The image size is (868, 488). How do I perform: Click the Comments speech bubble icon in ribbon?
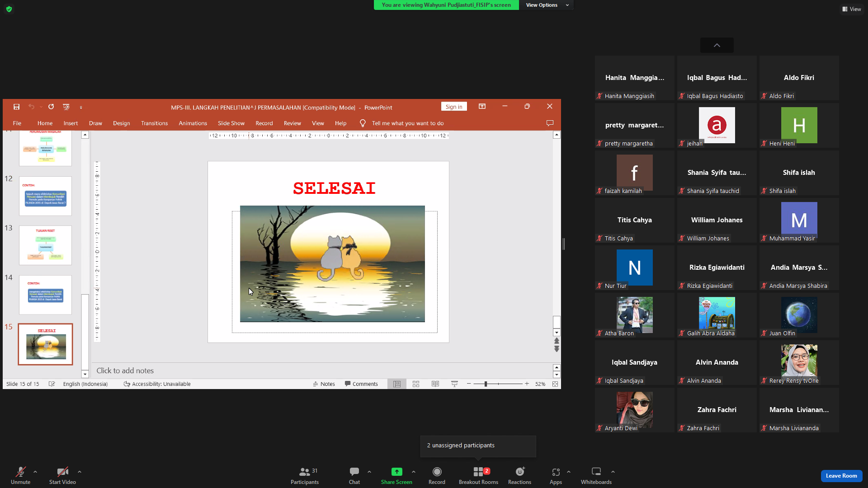click(x=550, y=123)
